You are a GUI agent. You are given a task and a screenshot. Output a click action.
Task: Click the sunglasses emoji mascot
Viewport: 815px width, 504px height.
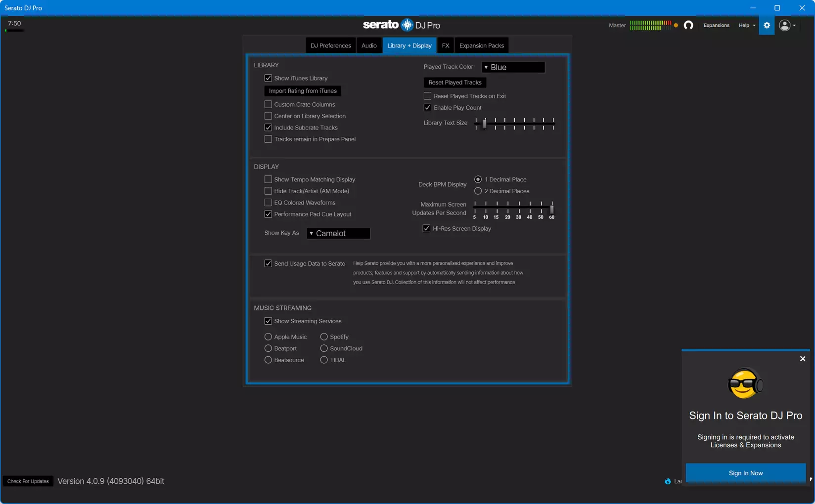(x=746, y=383)
